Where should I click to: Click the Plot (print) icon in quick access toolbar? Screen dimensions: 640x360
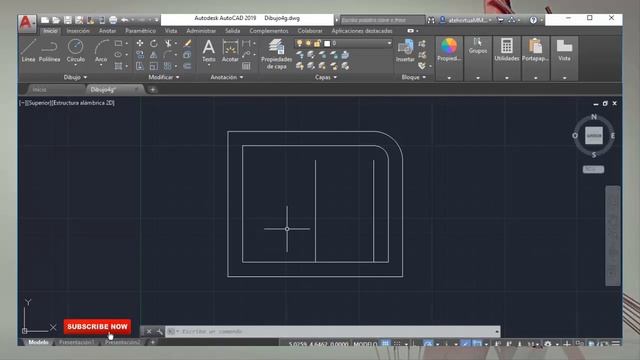click(113, 20)
